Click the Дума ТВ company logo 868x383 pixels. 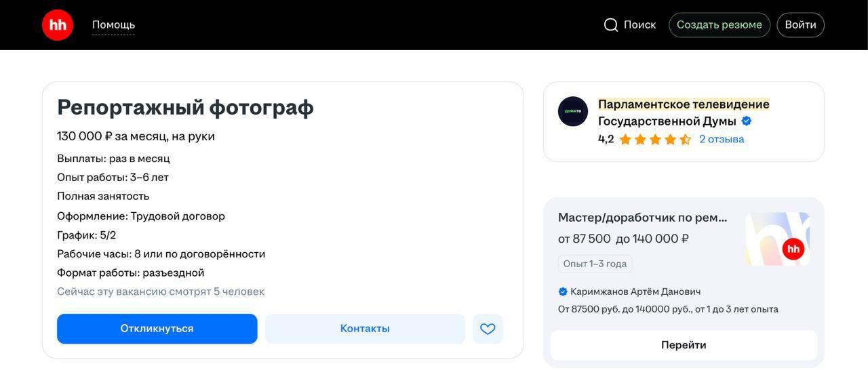click(x=573, y=112)
